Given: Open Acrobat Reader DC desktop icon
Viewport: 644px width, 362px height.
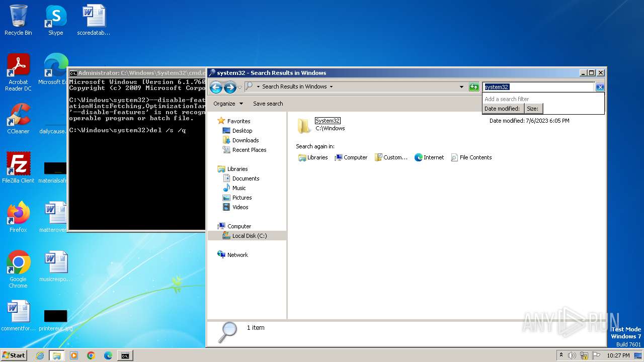Looking at the screenshot, I should point(18,72).
